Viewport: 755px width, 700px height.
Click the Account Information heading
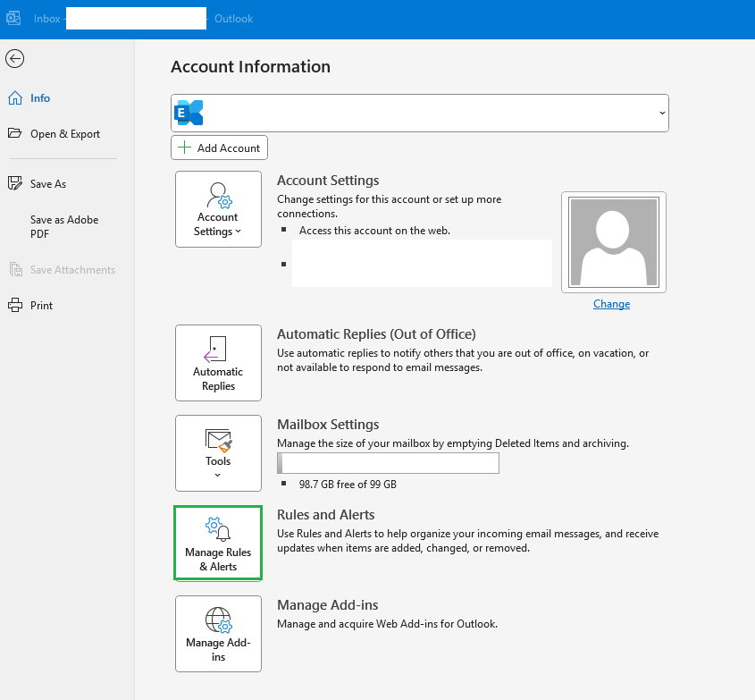click(251, 66)
